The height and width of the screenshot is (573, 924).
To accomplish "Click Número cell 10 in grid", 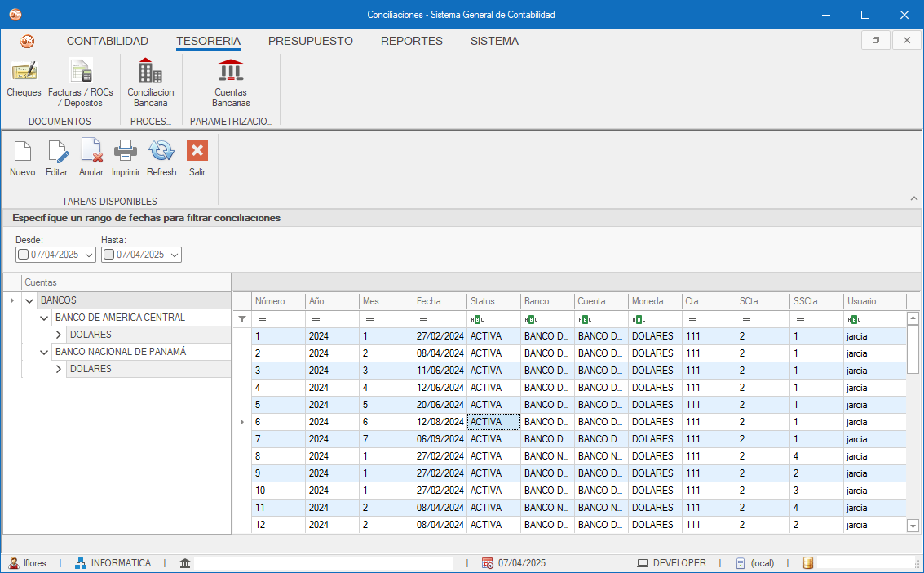I will pos(278,491).
